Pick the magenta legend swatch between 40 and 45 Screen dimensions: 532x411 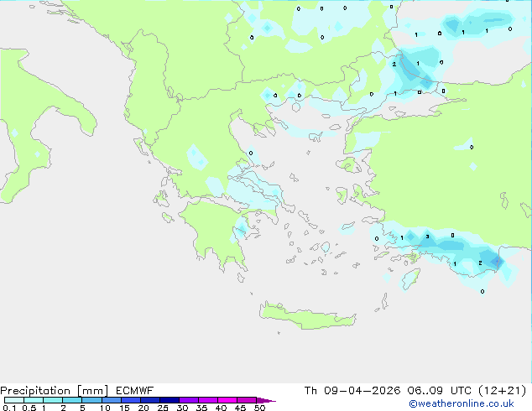point(227,400)
